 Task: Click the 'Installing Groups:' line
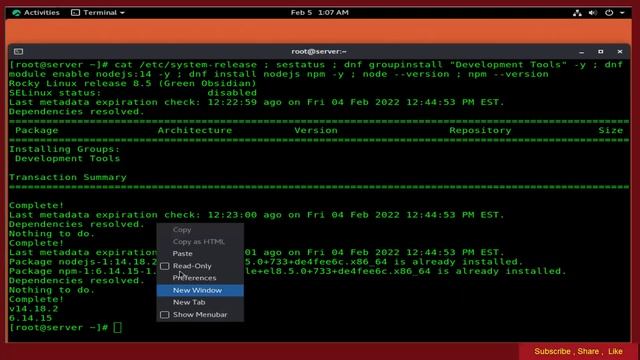[64, 149]
